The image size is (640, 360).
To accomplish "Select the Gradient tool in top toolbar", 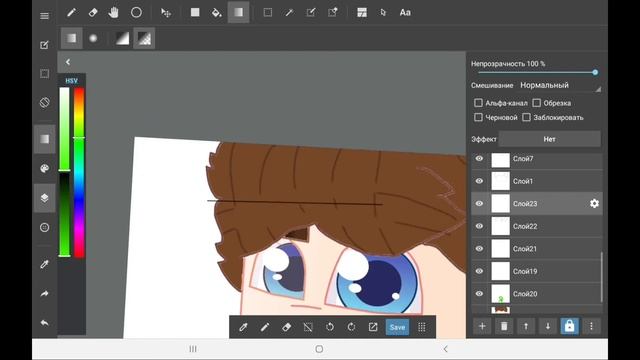I will tap(238, 13).
